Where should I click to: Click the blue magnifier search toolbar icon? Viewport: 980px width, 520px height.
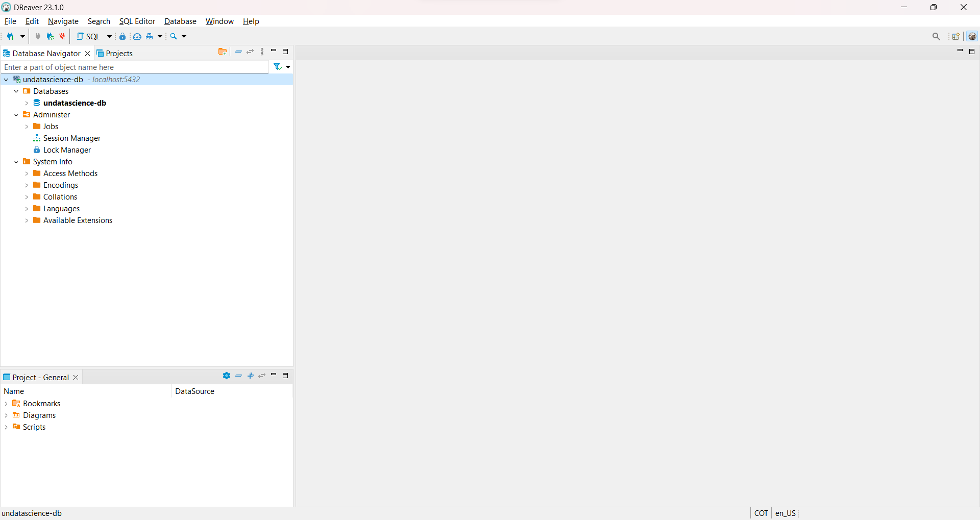click(174, 36)
